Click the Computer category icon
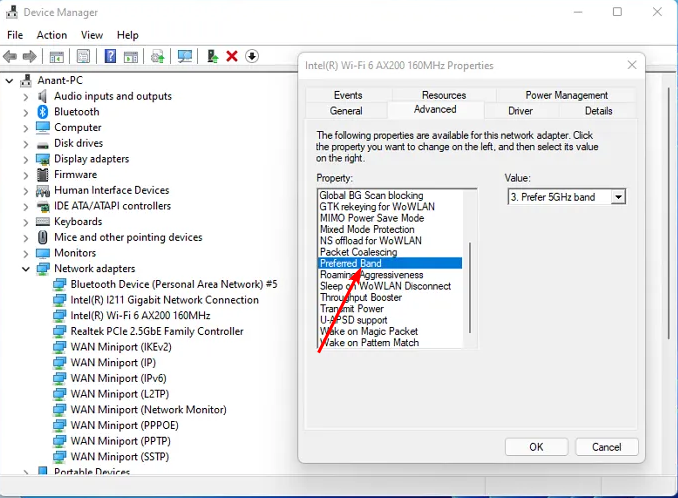The width and height of the screenshot is (678, 498). (43, 128)
